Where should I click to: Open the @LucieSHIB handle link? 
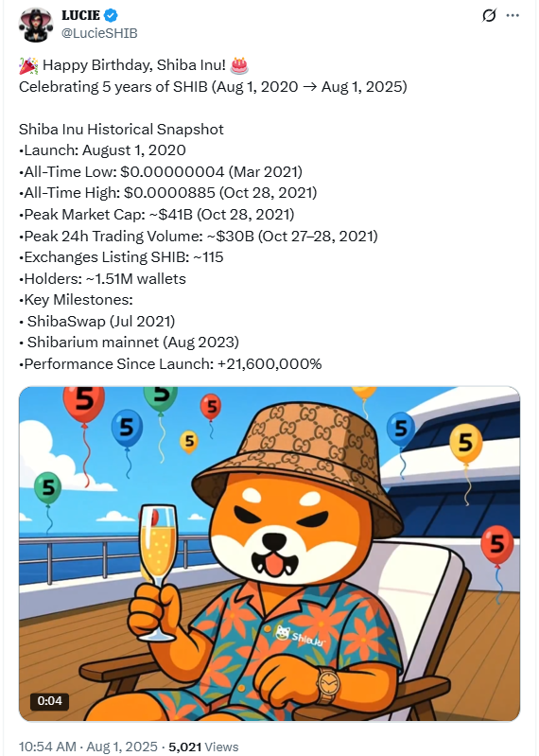pyautogui.click(x=99, y=33)
